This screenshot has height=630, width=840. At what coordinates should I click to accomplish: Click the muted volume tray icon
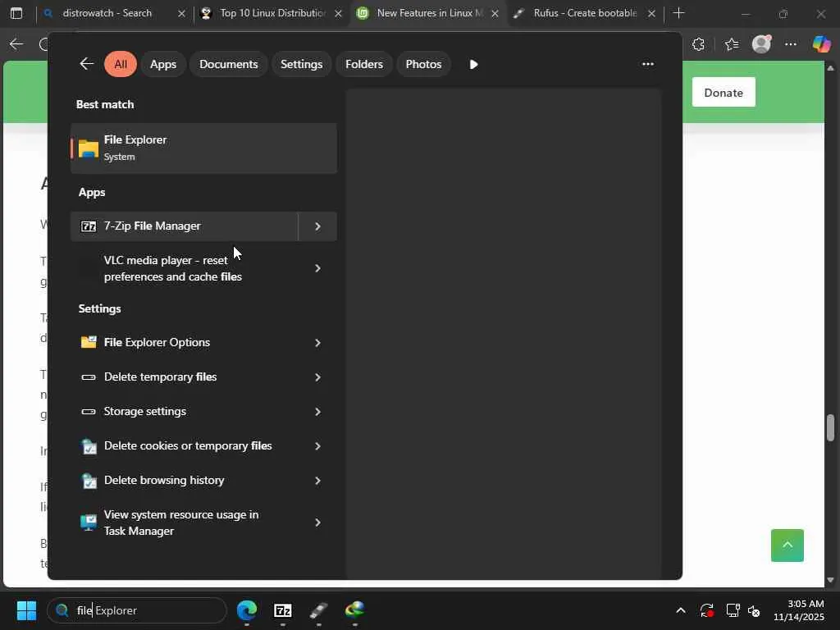coord(754,610)
